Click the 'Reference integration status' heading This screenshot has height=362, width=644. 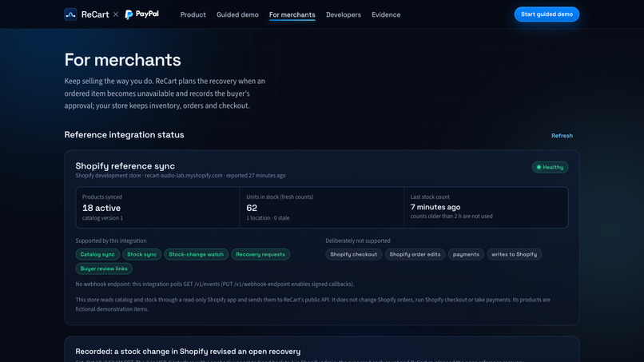[x=124, y=135]
